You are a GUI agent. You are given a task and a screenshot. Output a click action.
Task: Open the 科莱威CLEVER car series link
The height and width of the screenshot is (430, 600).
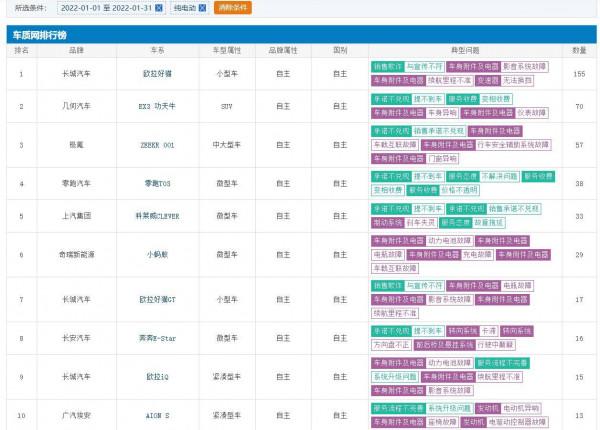click(157, 216)
